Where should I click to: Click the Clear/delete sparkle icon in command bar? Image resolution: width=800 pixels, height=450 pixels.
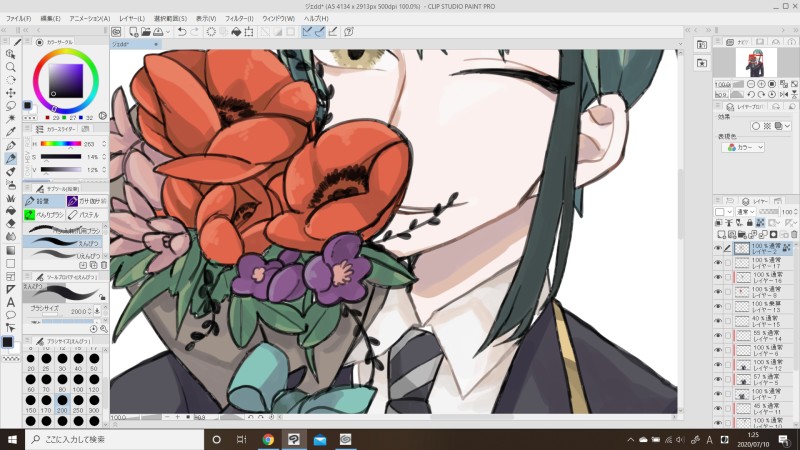211,32
